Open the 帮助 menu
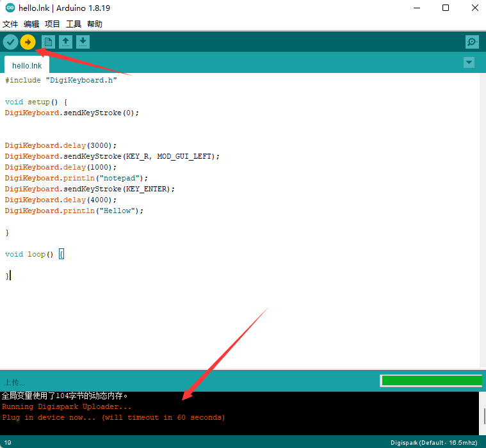Image resolution: width=486 pixels, height=448 pixels. [x=95, y=24]
